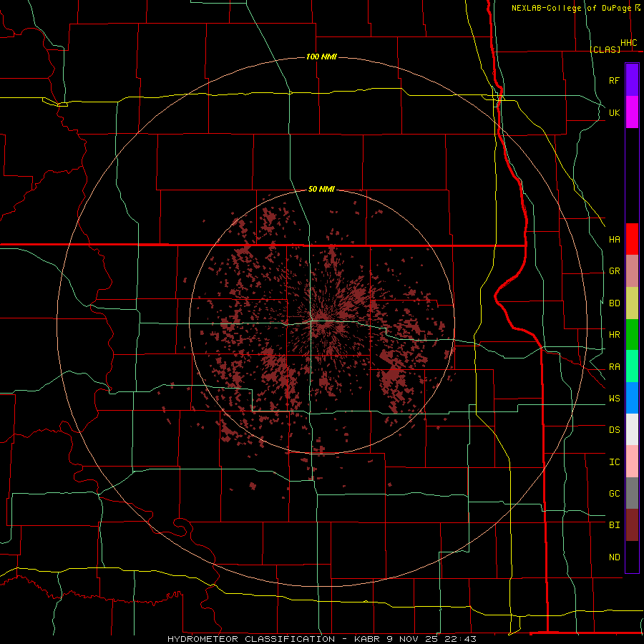Screen dimensions: 644x644
Task: Click the light green RA swatch
Action: click(632, 366)
